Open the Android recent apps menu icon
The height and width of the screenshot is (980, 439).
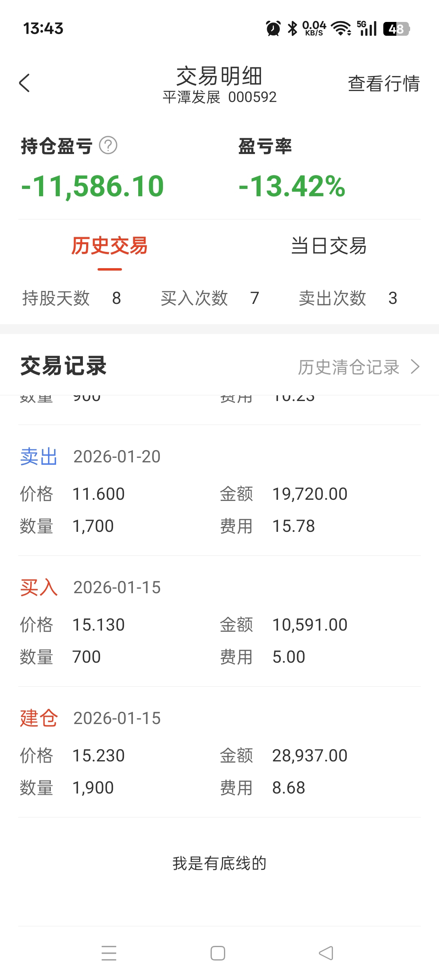point(109,953)
